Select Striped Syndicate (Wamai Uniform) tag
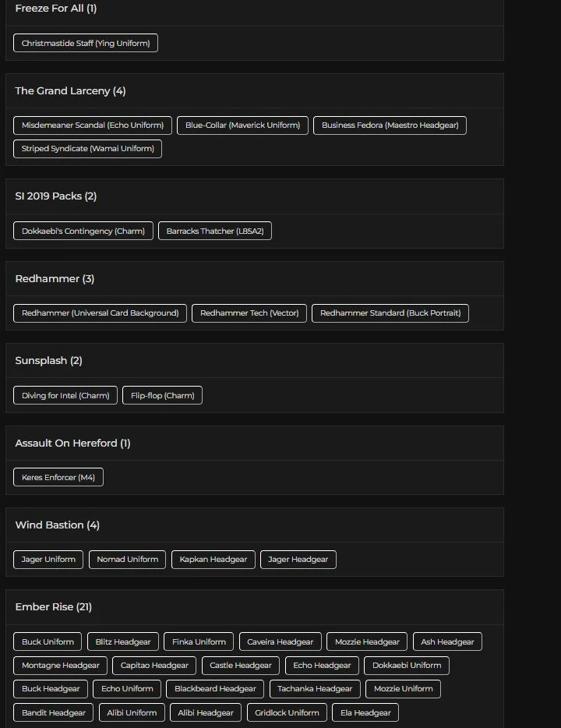This screenshot has height=728, width=561. pos(87,148)
